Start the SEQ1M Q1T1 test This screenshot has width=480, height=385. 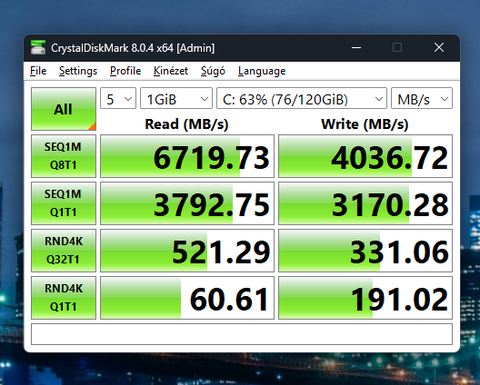click(63, 203)
